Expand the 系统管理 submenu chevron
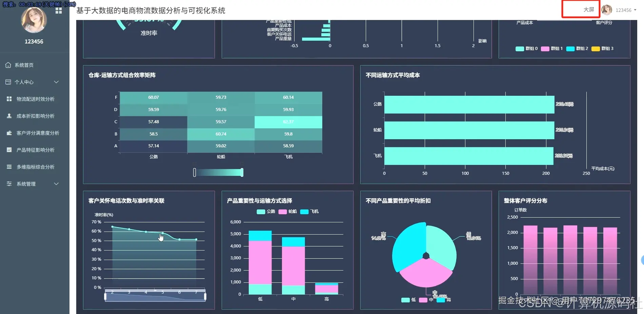Screen dimensions: 644x314 pyautogui.click(x=56, y=184)
